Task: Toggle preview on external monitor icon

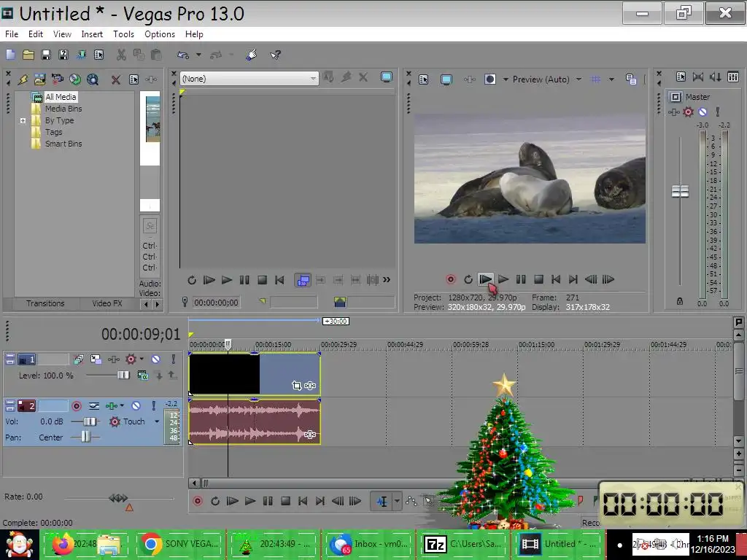Action: 446,79
